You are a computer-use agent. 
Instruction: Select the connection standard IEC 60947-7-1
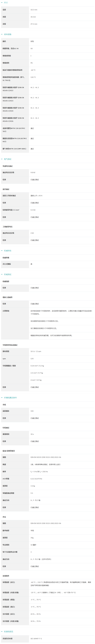36,639
